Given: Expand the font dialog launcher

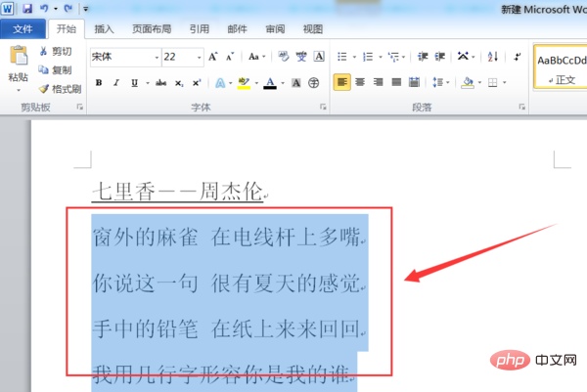Looking at the screenshot, I should [323, 107].
